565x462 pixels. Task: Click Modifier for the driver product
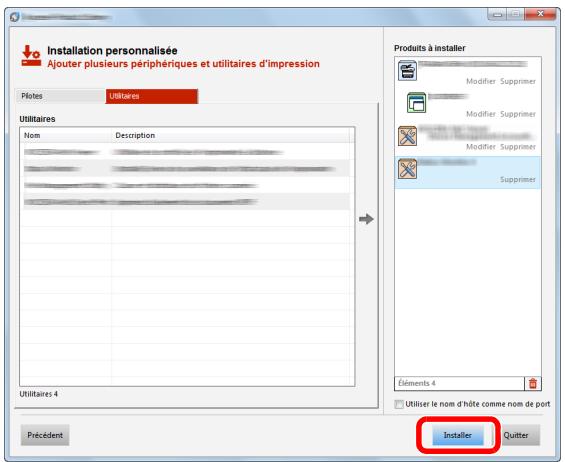click(481, 114)
